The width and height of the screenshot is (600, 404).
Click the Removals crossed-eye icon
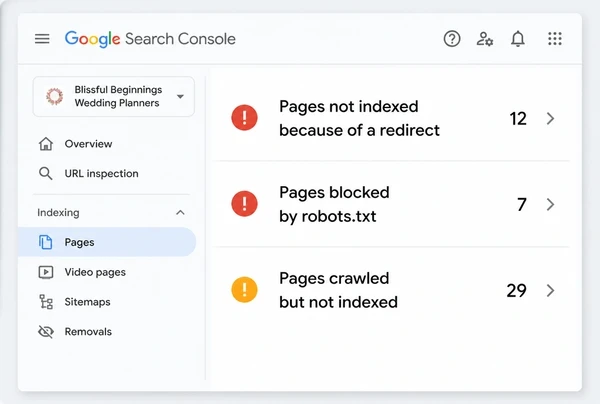(46, 331)
